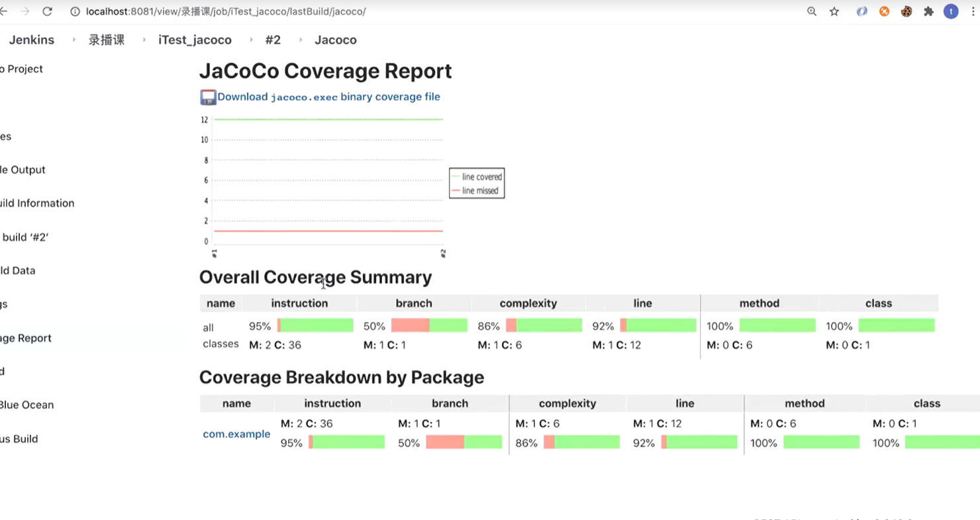The height and width of the screenshot is (520, 980).
Task: Open the orange extension icon
Action: point(884,11)
